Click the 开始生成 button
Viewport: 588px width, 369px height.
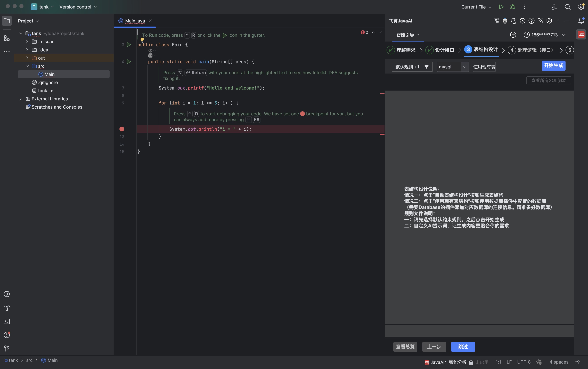click(553, 66)
